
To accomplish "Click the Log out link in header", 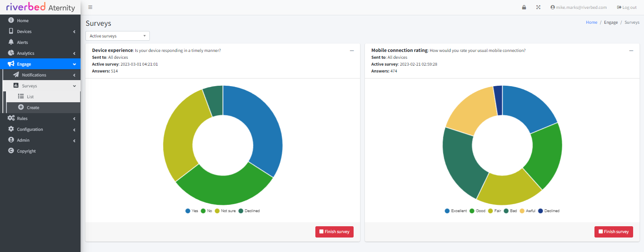I will click(627, 7).
